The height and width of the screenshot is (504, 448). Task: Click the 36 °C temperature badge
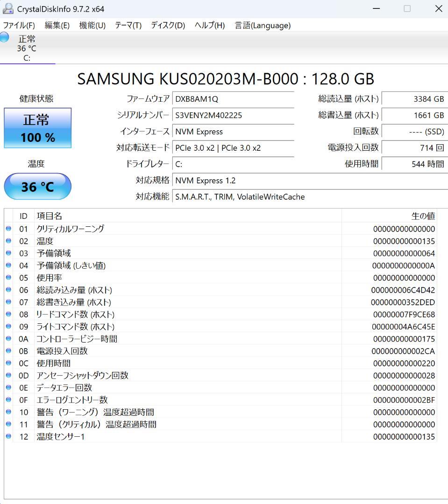point(37,186)
